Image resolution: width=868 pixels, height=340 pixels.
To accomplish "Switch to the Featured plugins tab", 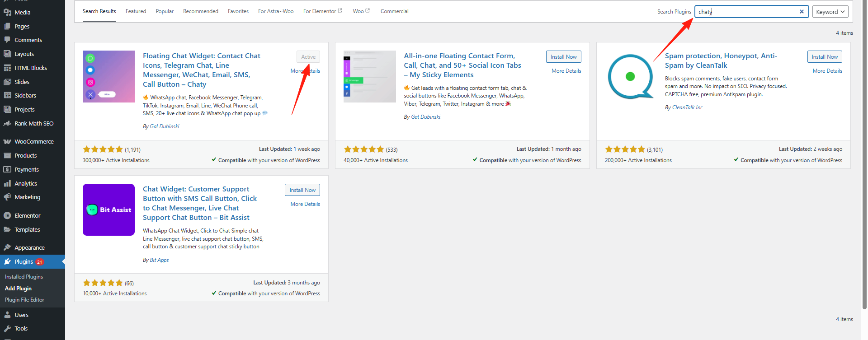I will (x=136, y=11).
